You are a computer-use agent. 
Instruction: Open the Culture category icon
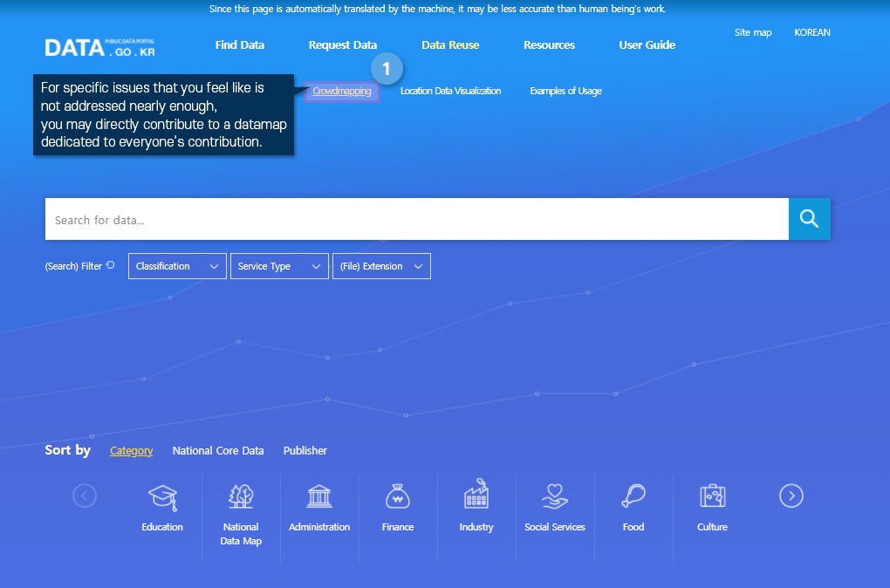click(712, 497)
